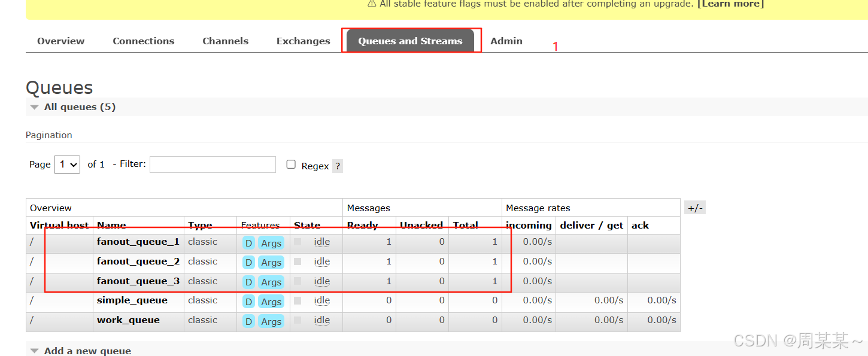The height and width of the screenshot is (356, 868).
Task: Sort by the ack column header
Action: tap(640, 226)
